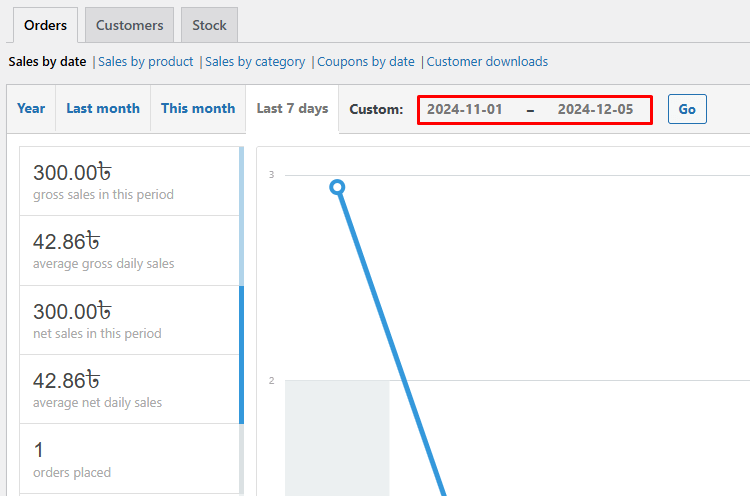750x496 pixels.
Task: Open Coupons by date report
Action: [x=366, y=62]
